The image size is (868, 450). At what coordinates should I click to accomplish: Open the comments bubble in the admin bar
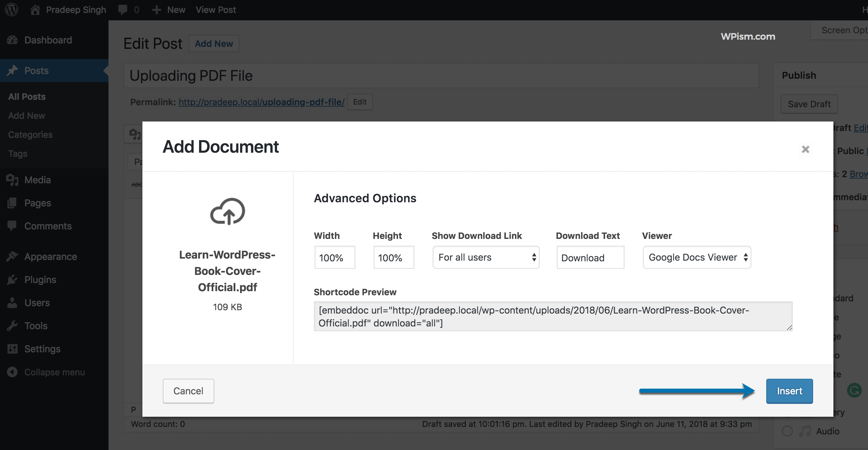123,10
